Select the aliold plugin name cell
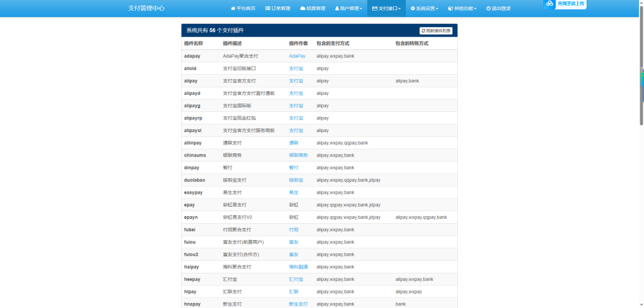The image size is (644, 308). click(191, 69)
